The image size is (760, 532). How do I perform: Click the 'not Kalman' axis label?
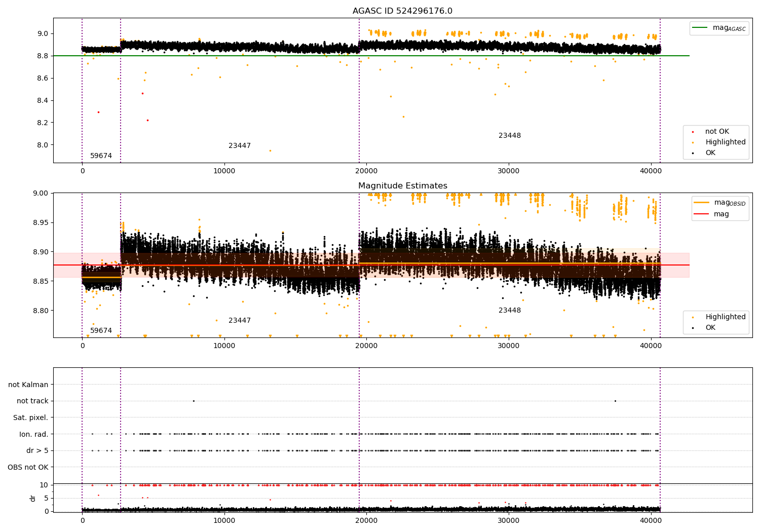pos(28,385)
